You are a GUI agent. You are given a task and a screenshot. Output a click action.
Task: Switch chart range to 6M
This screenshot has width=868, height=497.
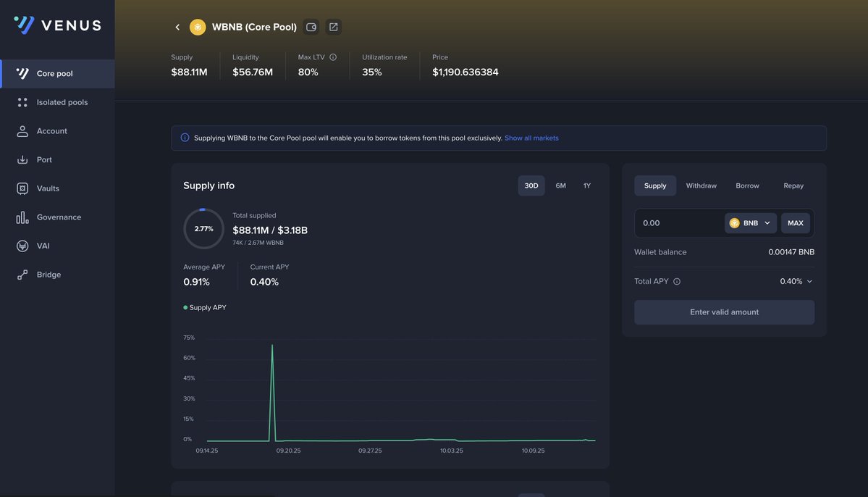coord(561,185)
